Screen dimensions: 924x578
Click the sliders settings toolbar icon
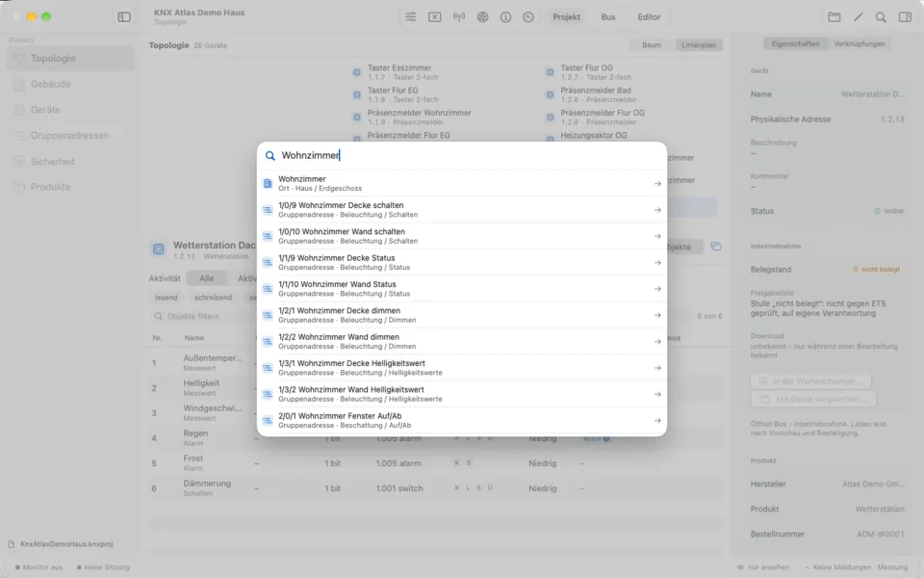[x=411, y=17]
